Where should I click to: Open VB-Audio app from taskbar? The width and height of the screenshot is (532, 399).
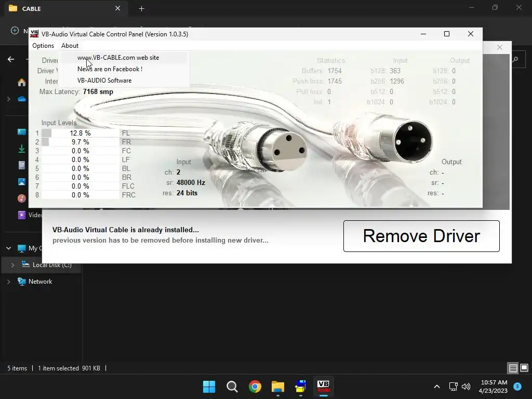coord(323,387)
